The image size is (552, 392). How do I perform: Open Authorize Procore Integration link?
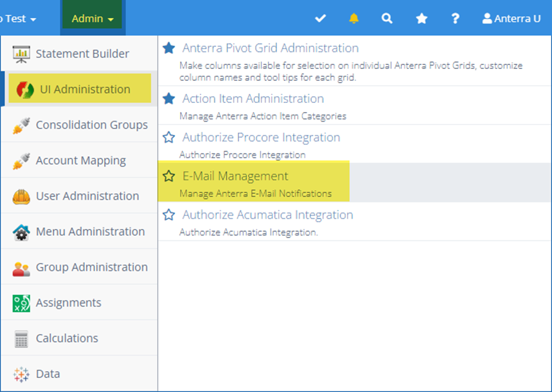tap(261, 137)
